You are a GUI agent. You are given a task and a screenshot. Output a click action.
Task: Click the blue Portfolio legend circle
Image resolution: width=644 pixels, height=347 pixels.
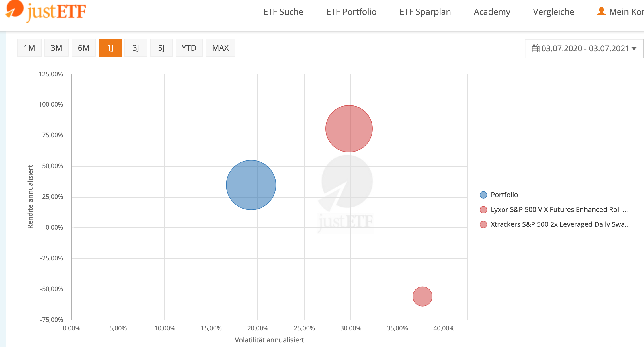(483, 195)
